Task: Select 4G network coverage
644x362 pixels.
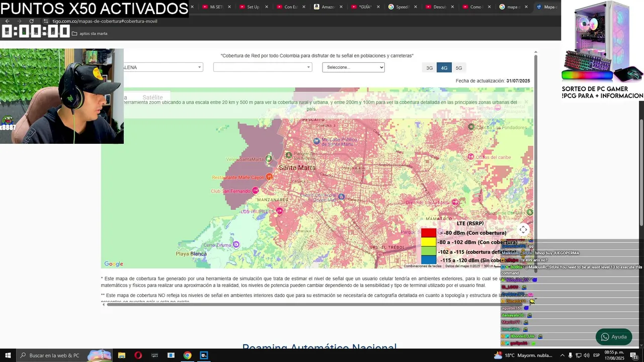Action: tap(444, 68)
